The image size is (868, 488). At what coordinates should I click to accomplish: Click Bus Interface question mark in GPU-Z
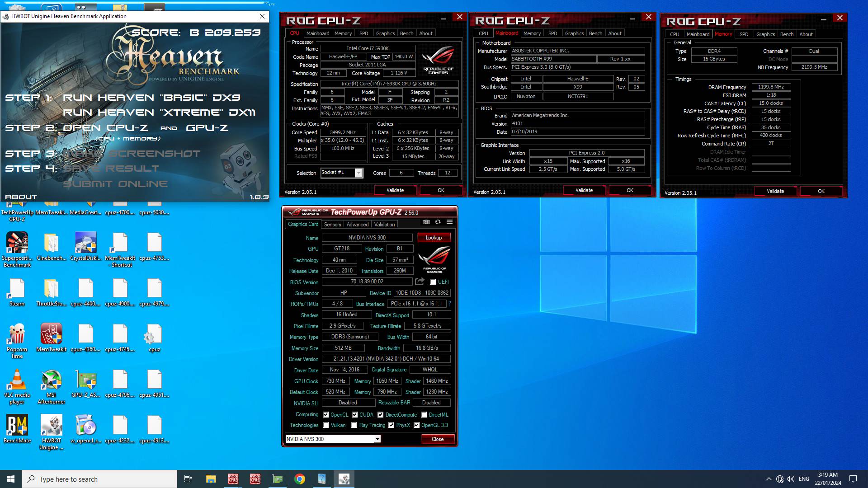pyautogui.click(x=449, y=304)
